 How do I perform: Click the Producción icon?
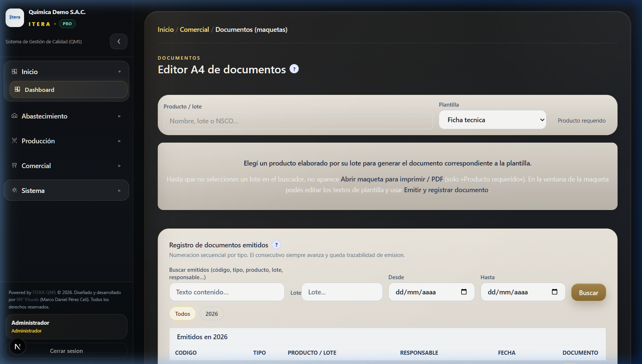pos(14,140)
